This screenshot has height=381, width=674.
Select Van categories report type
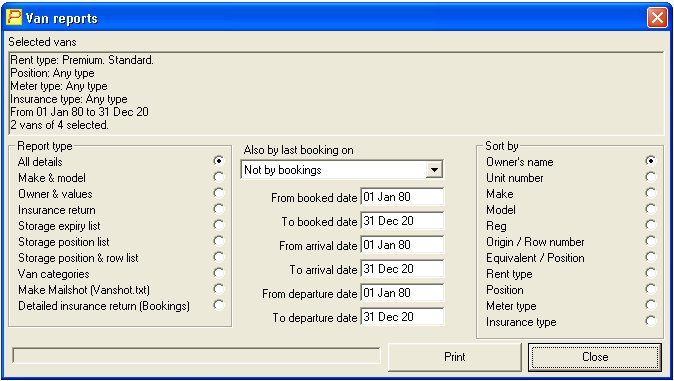point(219,273)
